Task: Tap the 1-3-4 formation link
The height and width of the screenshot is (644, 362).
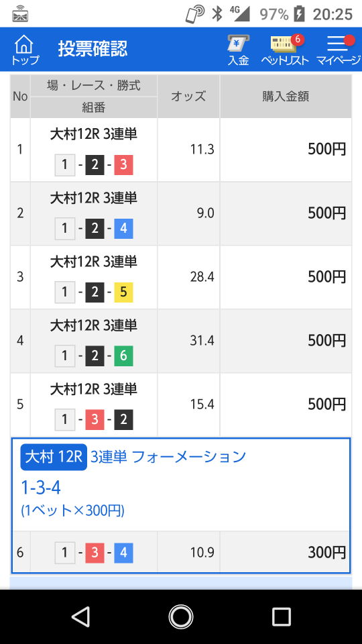Action: 41,488
